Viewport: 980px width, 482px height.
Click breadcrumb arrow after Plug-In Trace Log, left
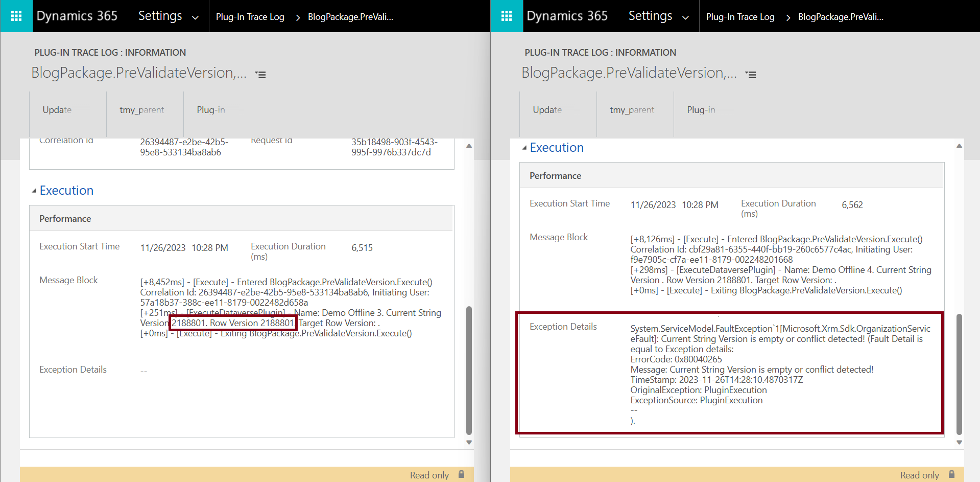pos(298,18)
